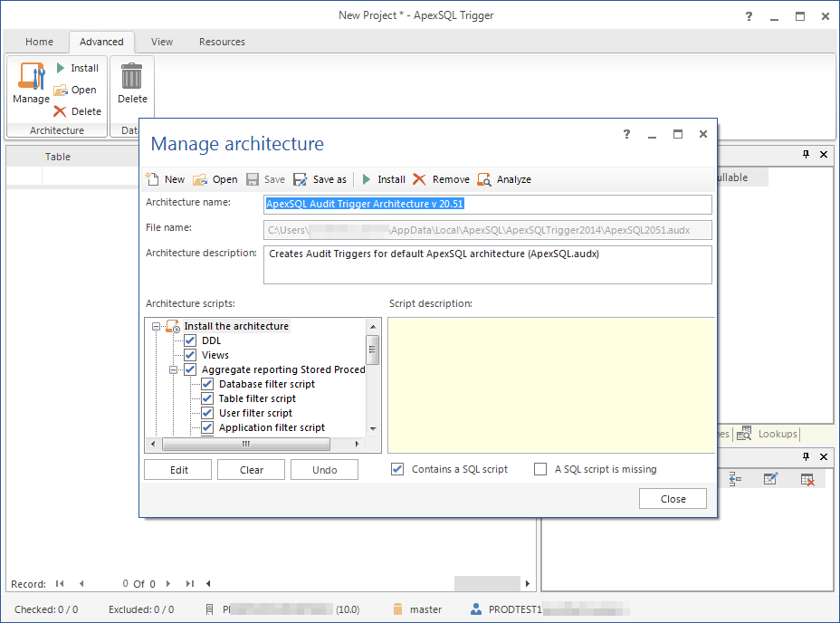Viewport: 840px width, 623px height.
Task: Click the indent arrows icon in lower panel
Action: pyautogui.click(x=736, y=479)
